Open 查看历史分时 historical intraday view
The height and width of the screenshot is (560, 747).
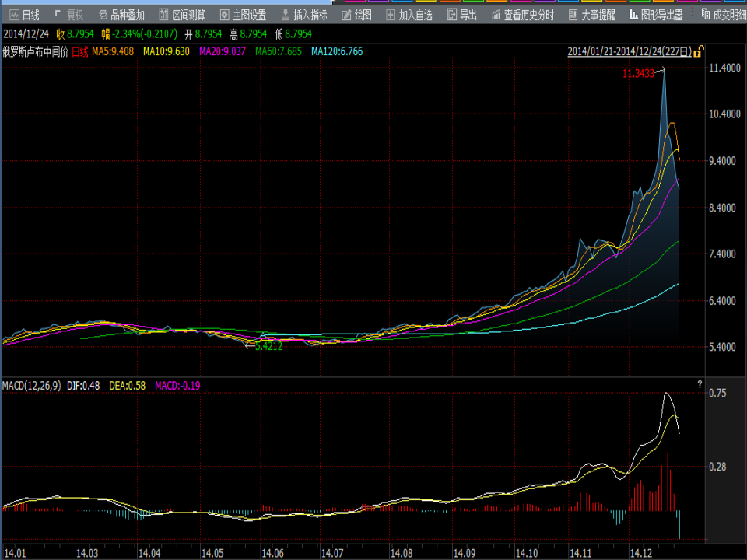523,16
